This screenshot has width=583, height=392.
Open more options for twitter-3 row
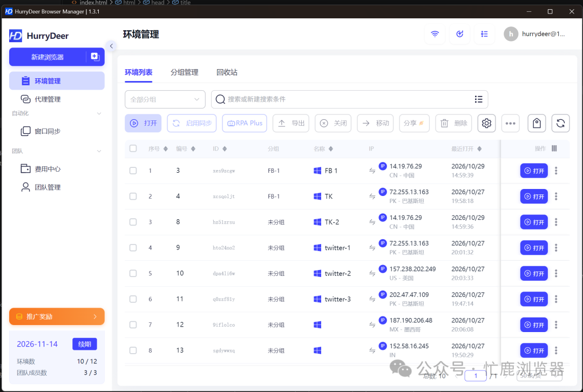pos(556,299)
